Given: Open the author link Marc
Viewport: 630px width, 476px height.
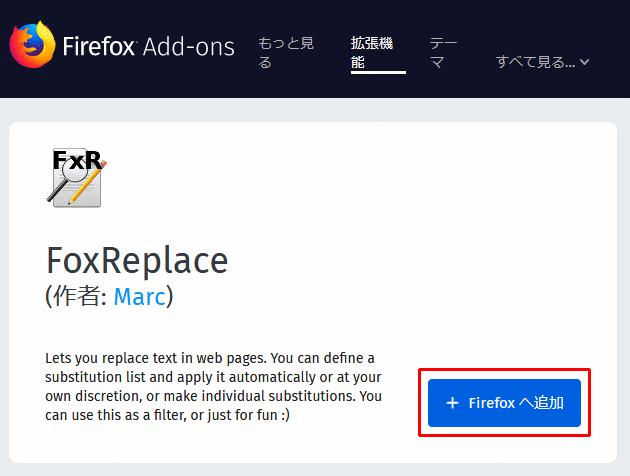Looking at the screenshot, I should (x=139, y=296).
